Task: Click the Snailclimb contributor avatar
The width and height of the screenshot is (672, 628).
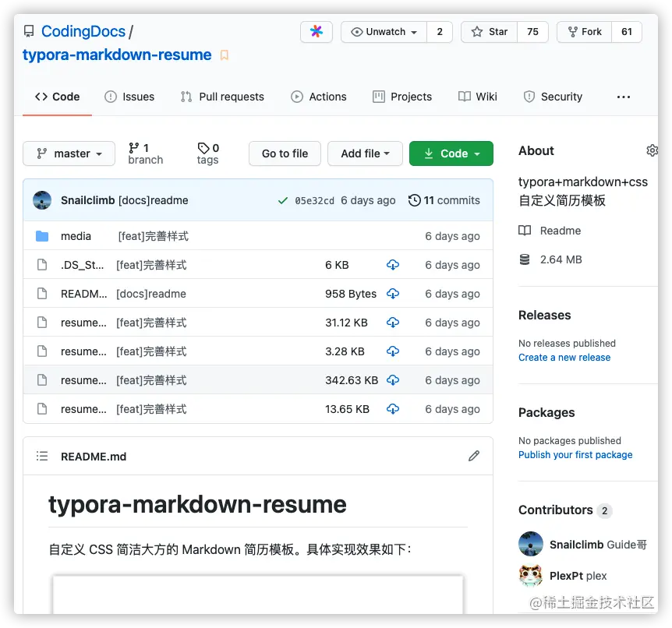Action: tap(531, 544)
